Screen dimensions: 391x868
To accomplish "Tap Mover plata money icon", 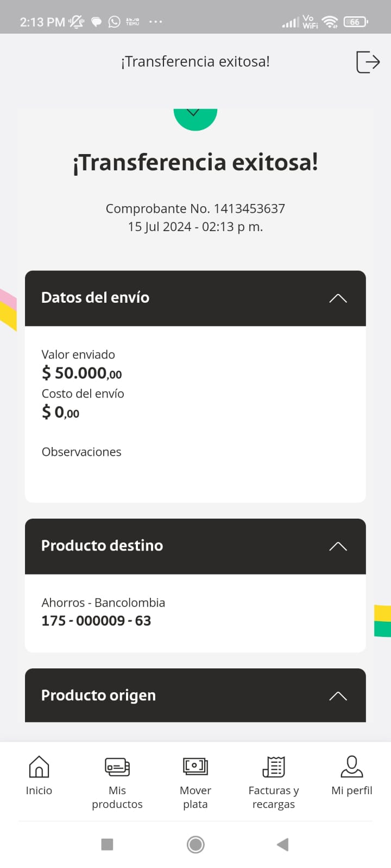I will coord(195,767).
